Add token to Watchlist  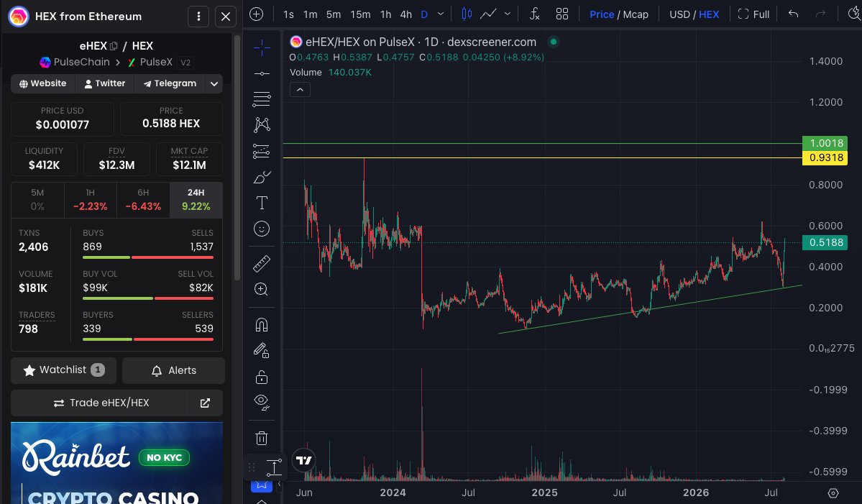[64, 370]
